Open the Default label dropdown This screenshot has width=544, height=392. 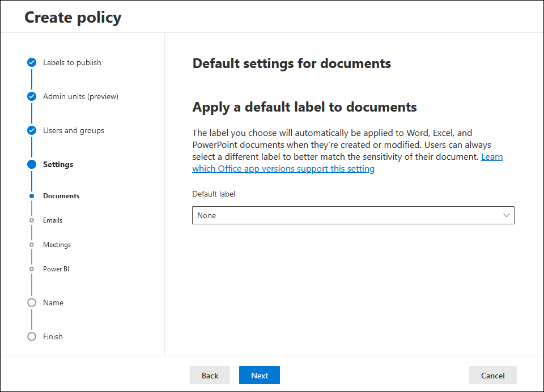[x=353, y=215]
